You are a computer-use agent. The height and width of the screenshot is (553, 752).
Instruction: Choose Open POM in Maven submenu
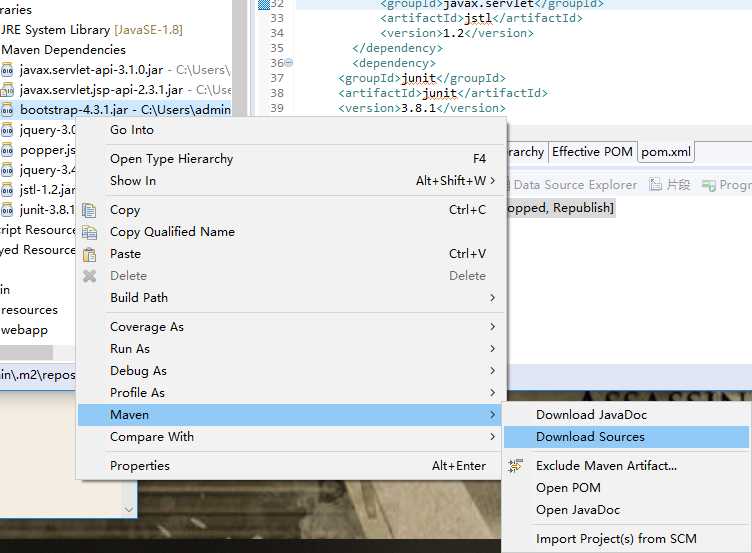tap(626, 488)
